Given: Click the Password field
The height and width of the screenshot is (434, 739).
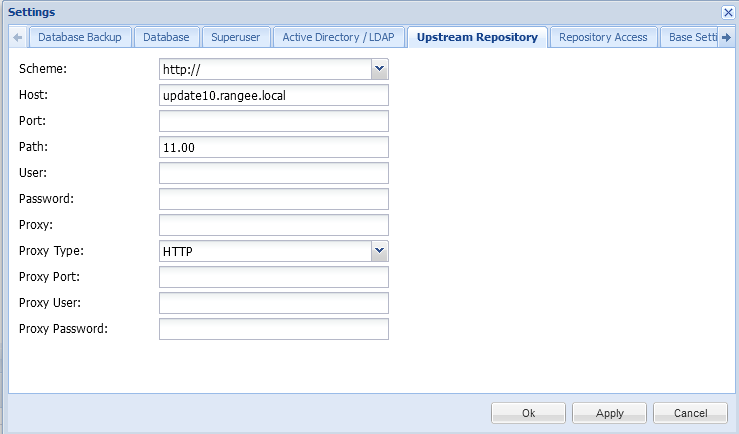Looking at the screenshot, I should 273,199.
